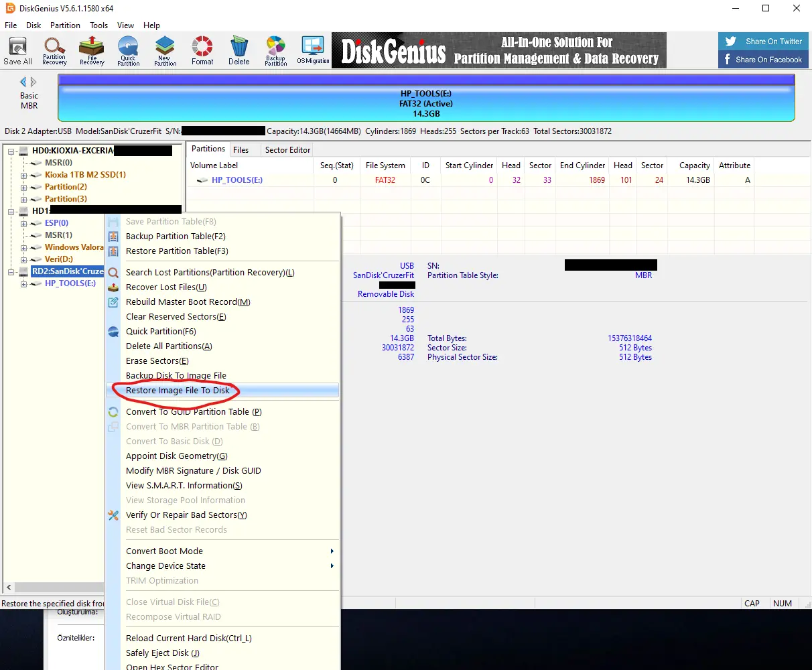812x670 pixels.
Task: Choose Backup Disk To Image File
Action: [222, 376]
